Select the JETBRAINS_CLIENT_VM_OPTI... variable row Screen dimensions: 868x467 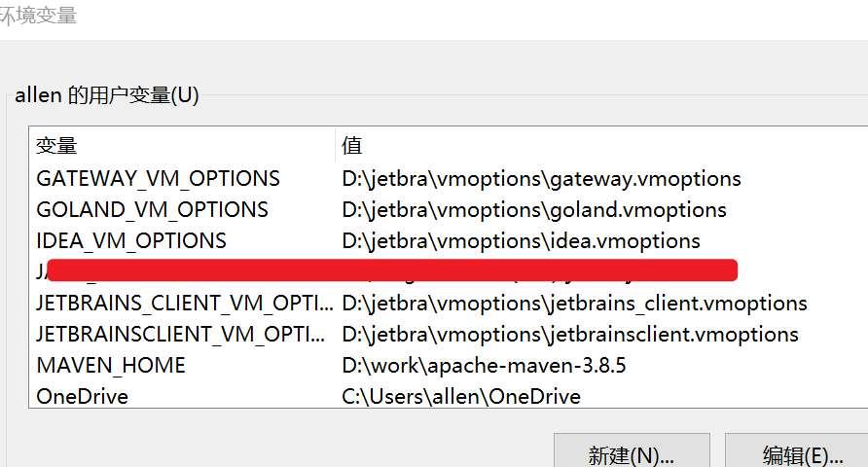pos(184,303)
